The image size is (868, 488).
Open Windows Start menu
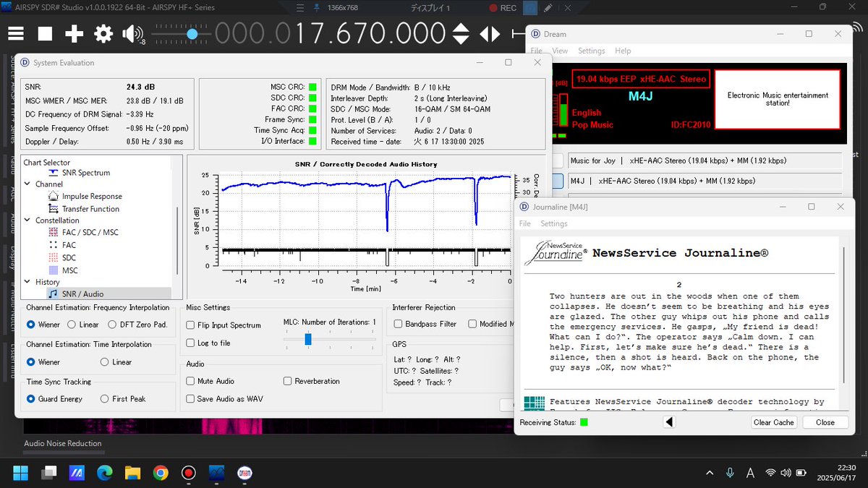(21, 473)
